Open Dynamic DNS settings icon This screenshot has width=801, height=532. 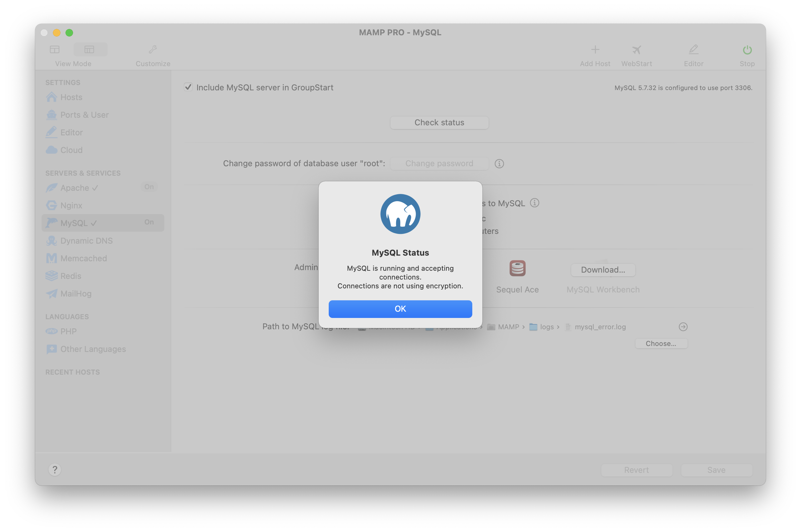point(51,241)
